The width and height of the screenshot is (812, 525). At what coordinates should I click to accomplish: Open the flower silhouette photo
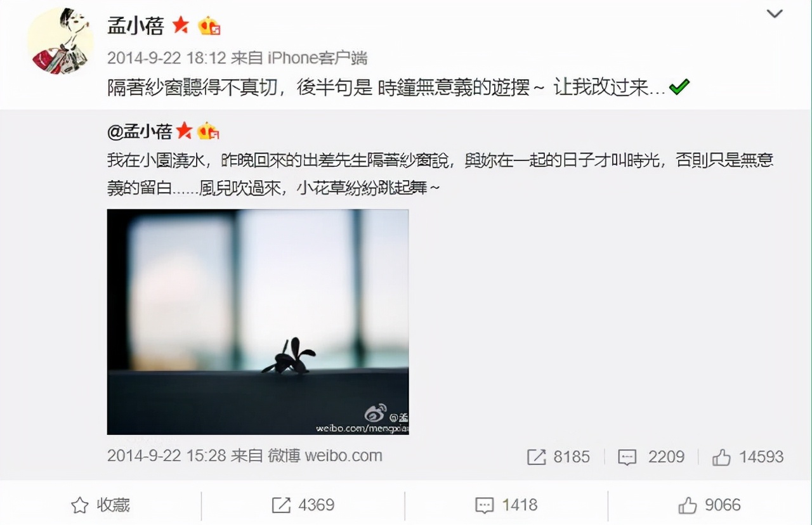point(258,322)
